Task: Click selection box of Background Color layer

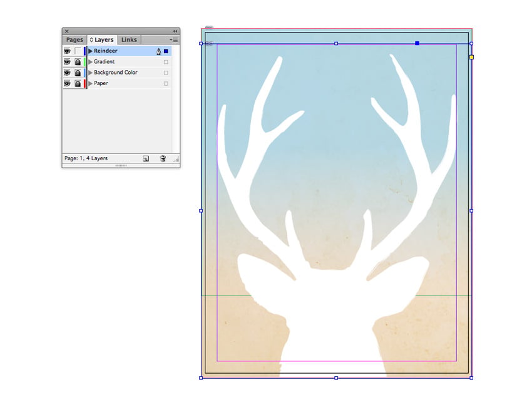Action: 166,73
